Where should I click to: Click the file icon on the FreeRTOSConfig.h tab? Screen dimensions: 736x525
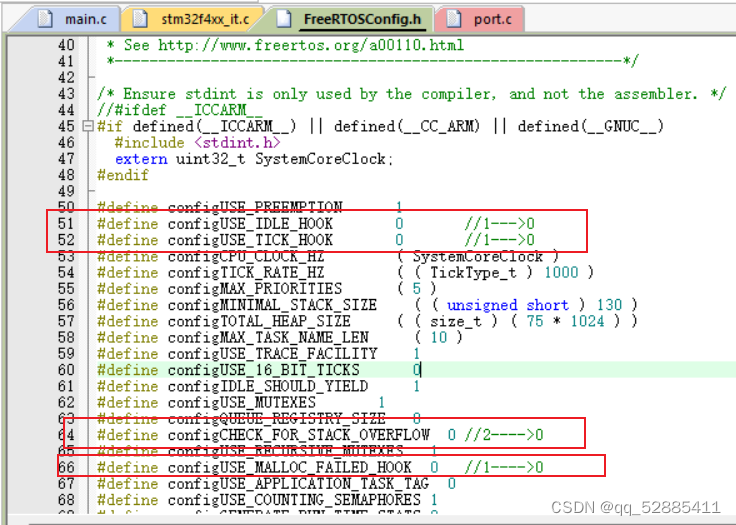click(284, 19)
